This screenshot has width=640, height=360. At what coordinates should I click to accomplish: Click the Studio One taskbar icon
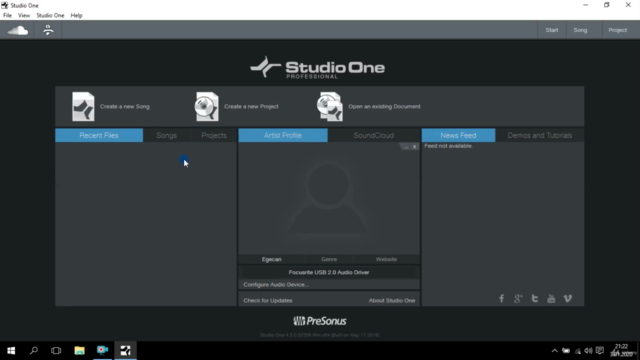125,351
